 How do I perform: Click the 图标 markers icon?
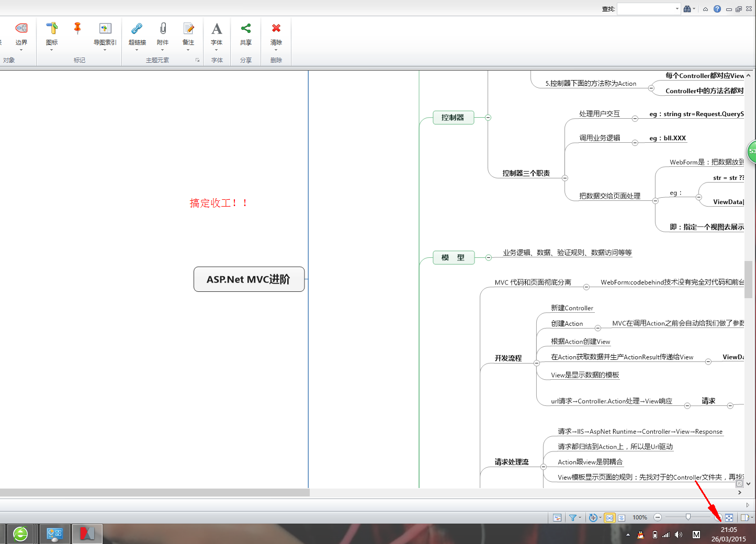point(52,28)
